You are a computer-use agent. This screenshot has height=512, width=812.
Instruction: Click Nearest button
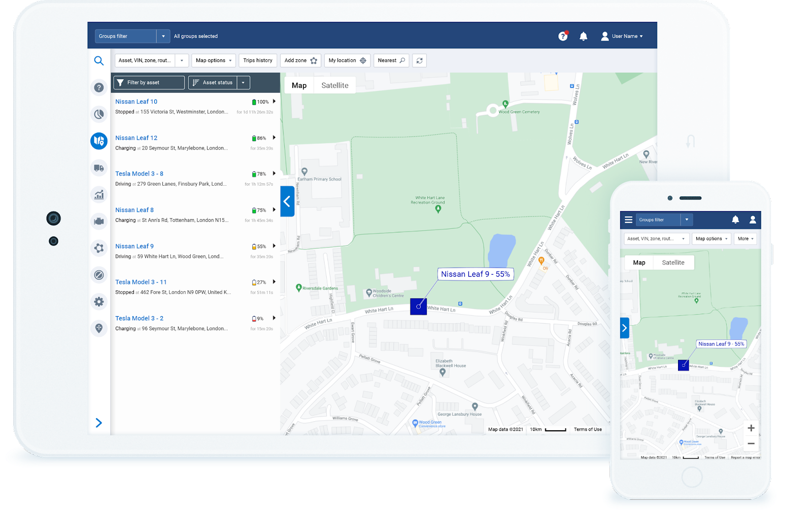[391, 60]
